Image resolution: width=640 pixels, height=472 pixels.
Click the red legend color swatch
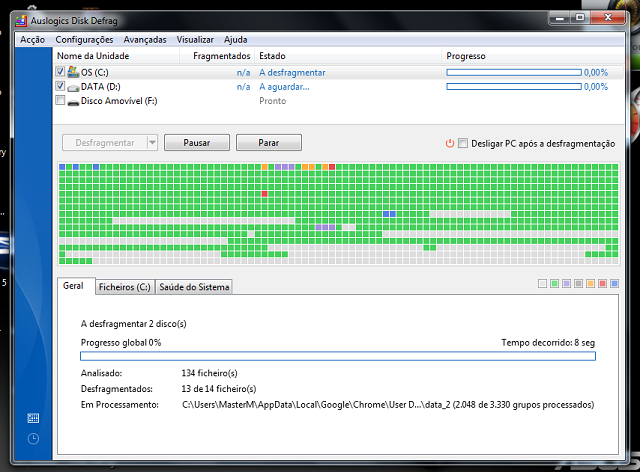[x=602, y=283]
